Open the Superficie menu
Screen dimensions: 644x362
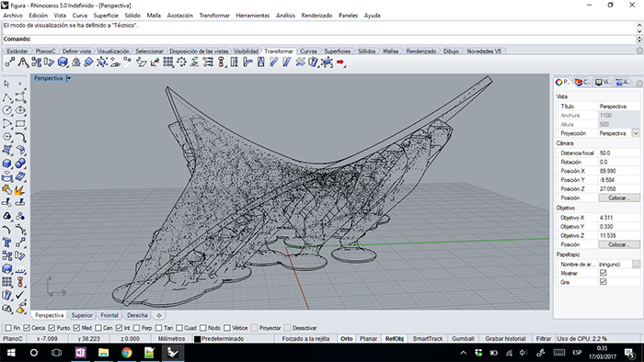pos(106,16)
